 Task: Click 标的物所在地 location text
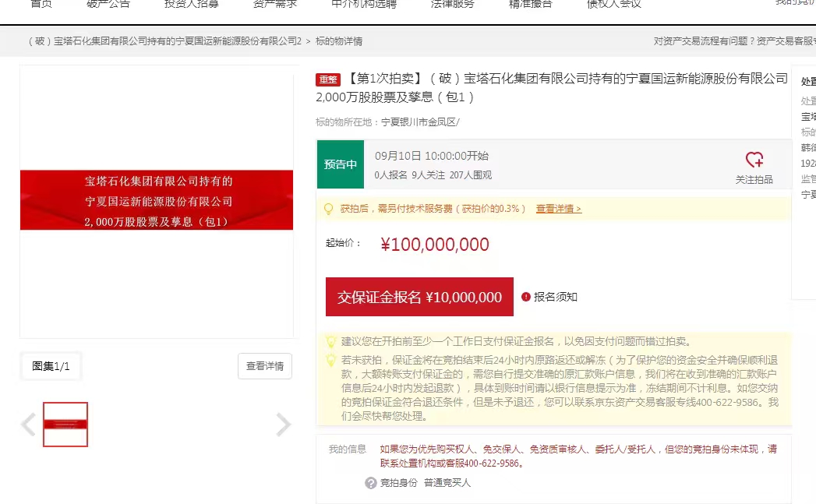pyautogui.click(x=387, y=122)
